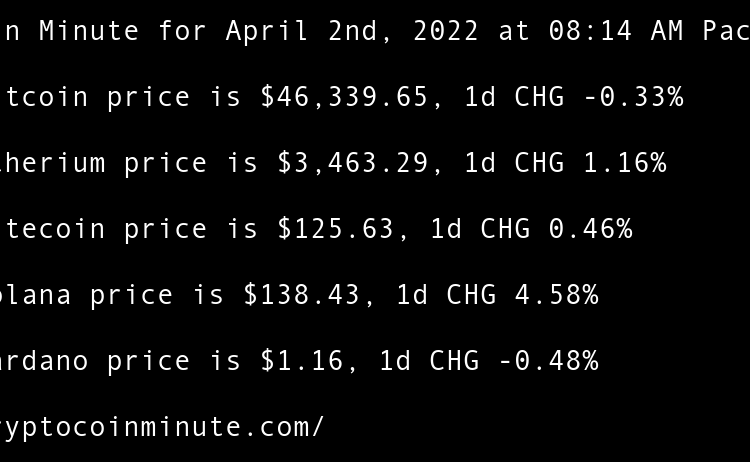The width and height of the screenshot is (750, 462).
Task: Click Bitcoin's -0.33% daily change
Action: pos(632,97)
